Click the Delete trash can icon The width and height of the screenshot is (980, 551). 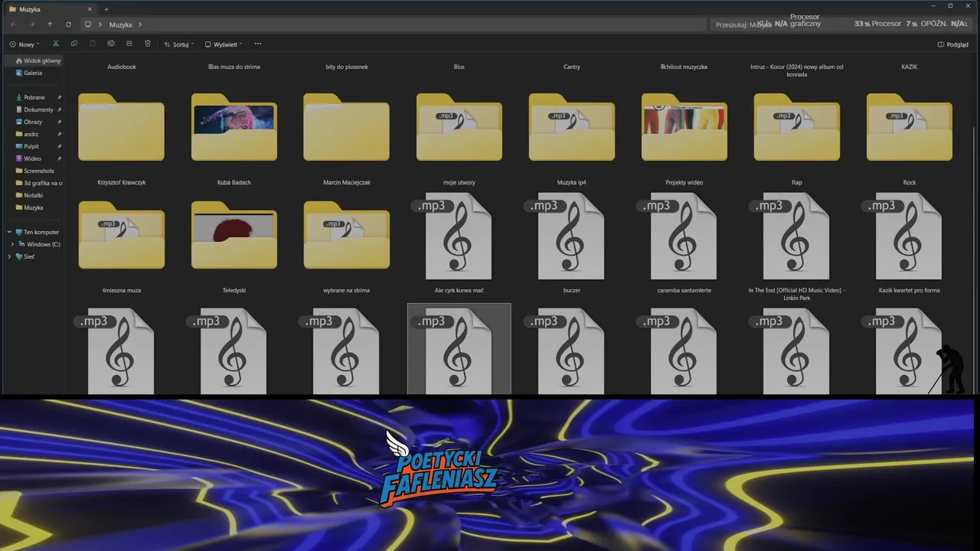(x=148, y=44)
